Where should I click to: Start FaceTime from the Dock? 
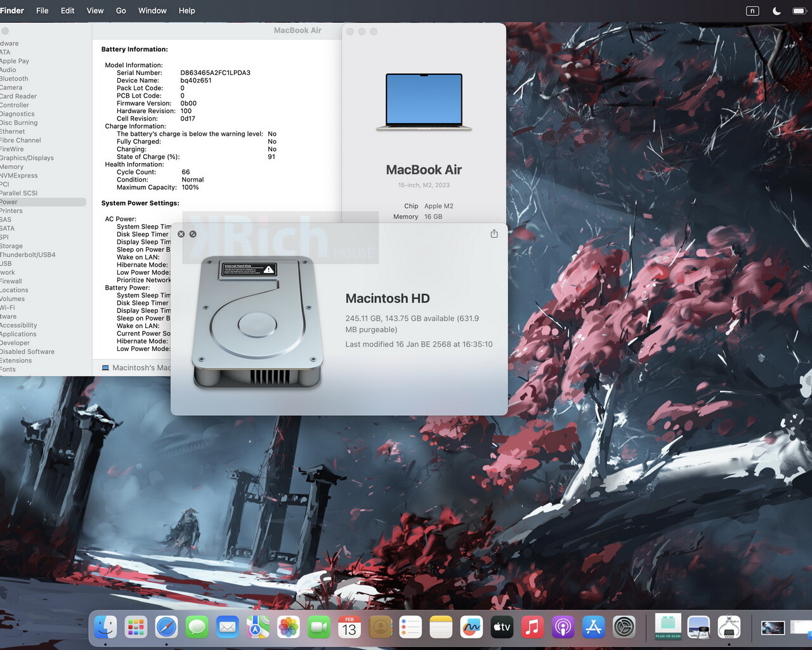(319, 628)
